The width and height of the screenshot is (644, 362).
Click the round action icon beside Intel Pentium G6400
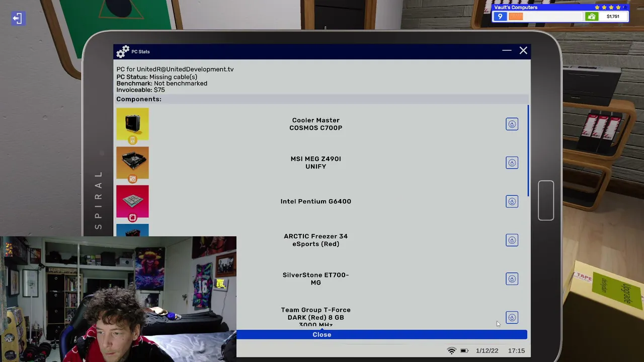(x=512, y=202)
